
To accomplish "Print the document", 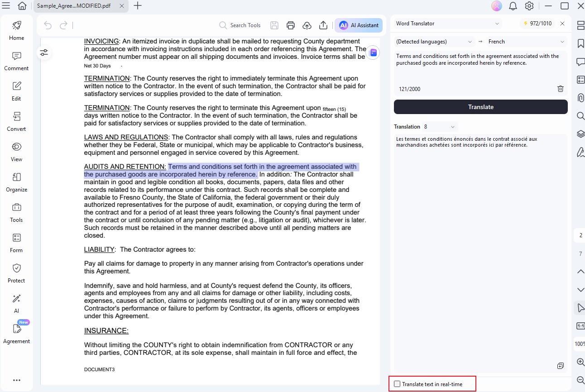I will tap(291, 25).
